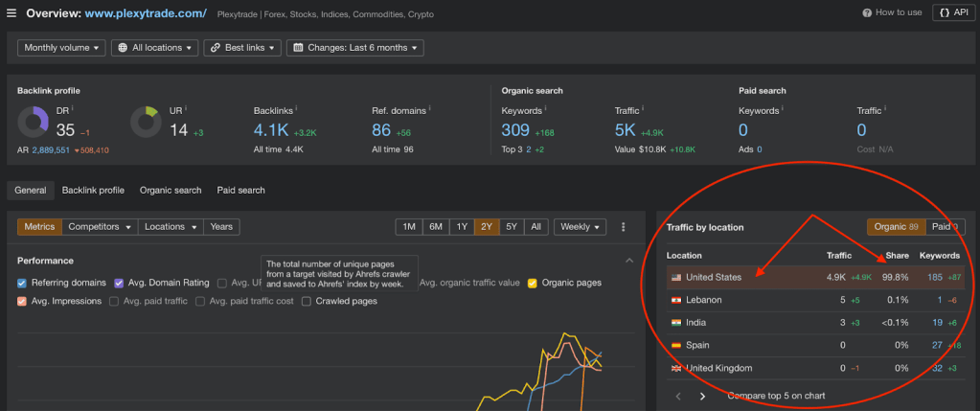The height and width of the screenshot is (411, 980).
Task: Toggle the Avg. UR checkbox
Action: pos(222,283)
